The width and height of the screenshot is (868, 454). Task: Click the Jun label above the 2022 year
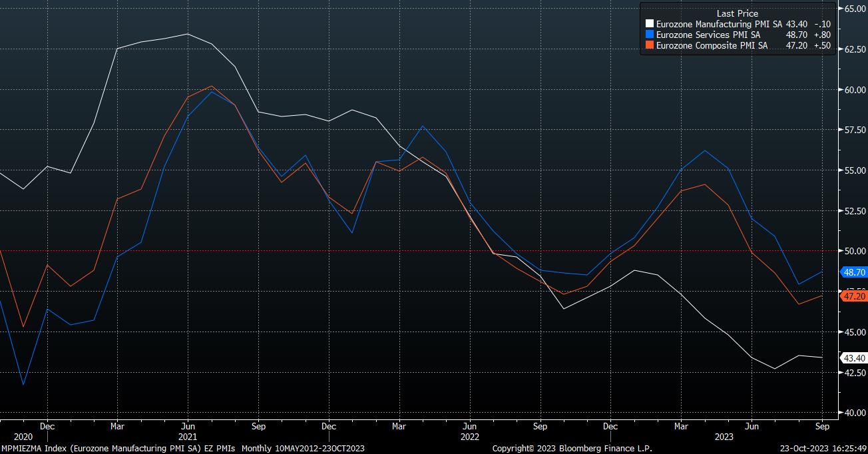click(x=470, y=426)
